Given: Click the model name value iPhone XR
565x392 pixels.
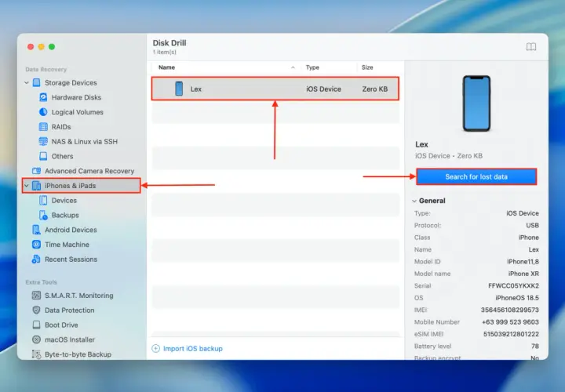Looking at the screenshot, I should [523, 274].
